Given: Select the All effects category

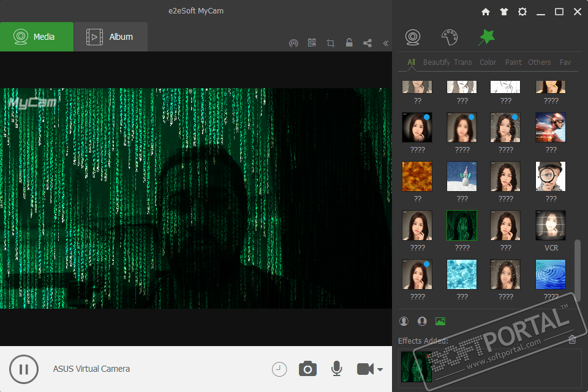Looking at the screenshot, I should tap(412, 62).
